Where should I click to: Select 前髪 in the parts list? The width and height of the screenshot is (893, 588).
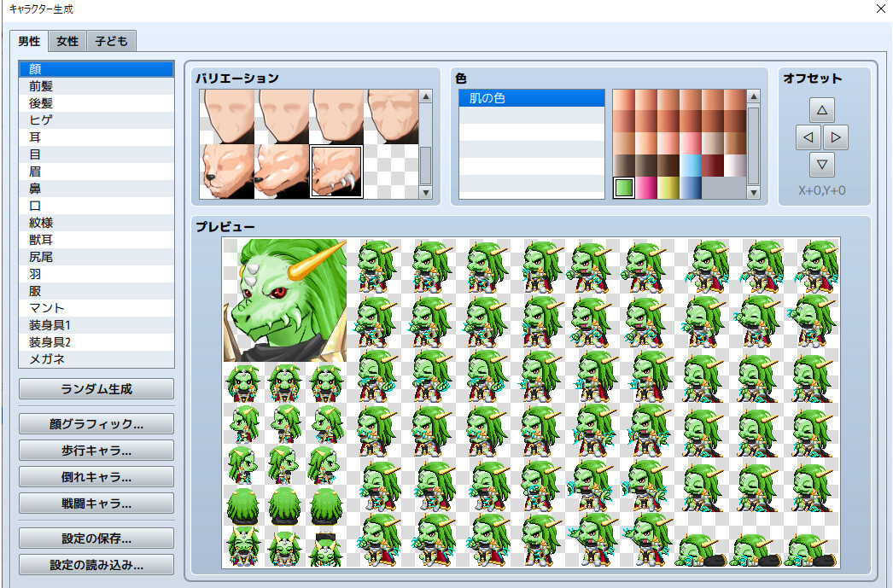(96, 86)
